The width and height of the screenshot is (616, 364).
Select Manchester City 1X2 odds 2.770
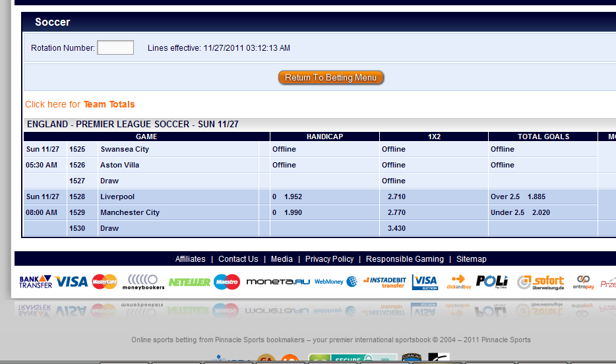[396, 212]
